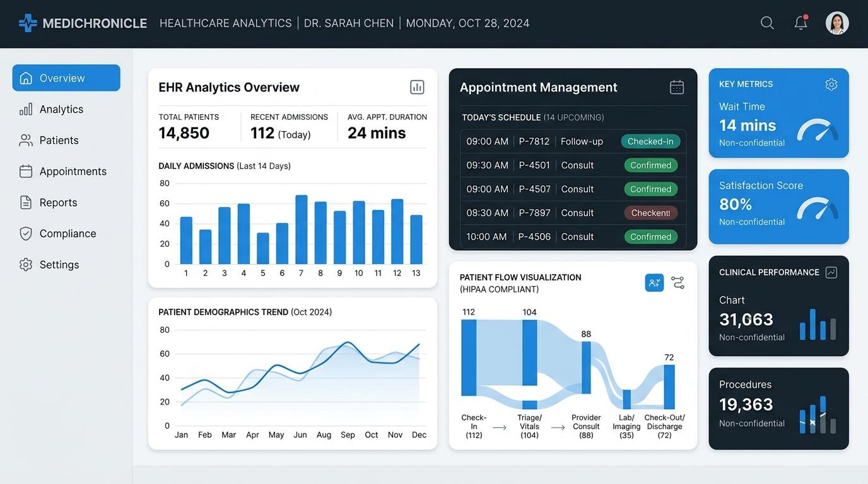This screenshot has width=868, height=484.
Task: Click the Confirmed badge for P-4501
Action: click(650, 165)
